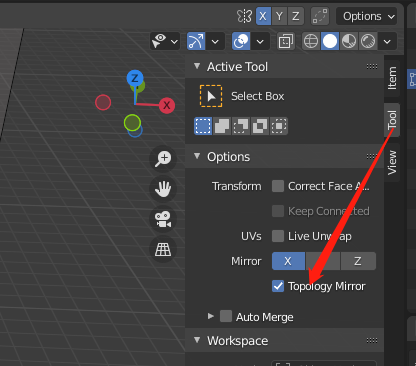This screenshot has width=416, height=366.
Task: Open the viewport visibility eye dropdown
Action: 165,41
